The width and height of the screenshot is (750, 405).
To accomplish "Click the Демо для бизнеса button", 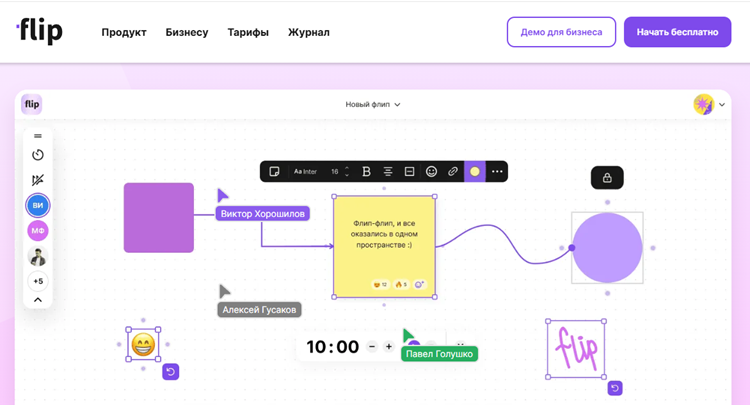I will [x=561, y=32].
